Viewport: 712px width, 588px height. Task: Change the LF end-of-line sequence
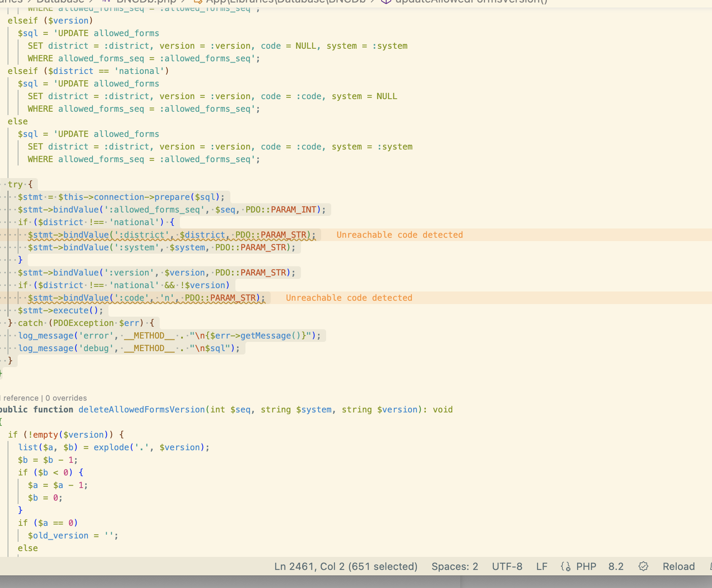click(x=541, y=567)
